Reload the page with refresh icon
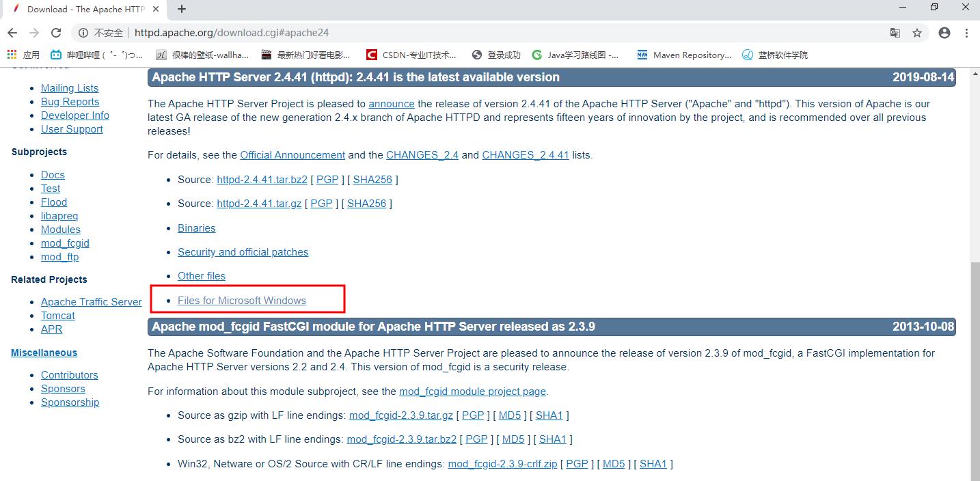 coord(56,33)
